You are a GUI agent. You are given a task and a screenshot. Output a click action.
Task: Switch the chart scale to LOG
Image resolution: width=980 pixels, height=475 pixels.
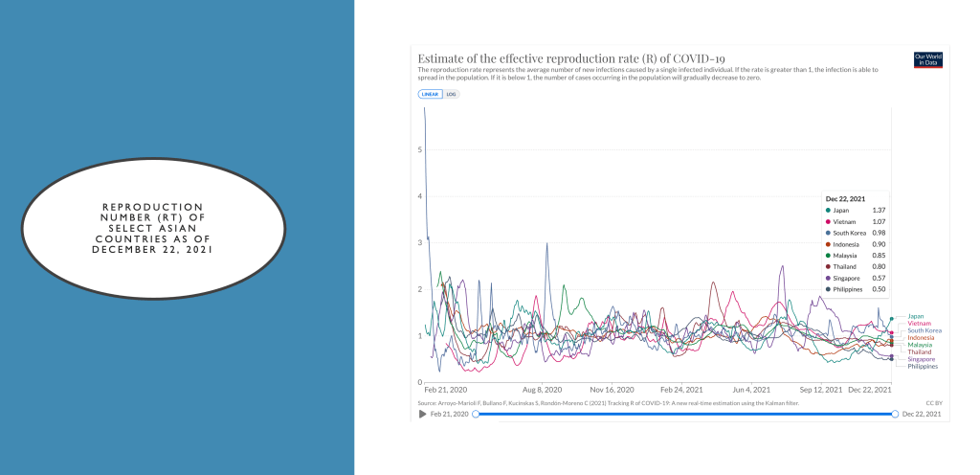452,94
